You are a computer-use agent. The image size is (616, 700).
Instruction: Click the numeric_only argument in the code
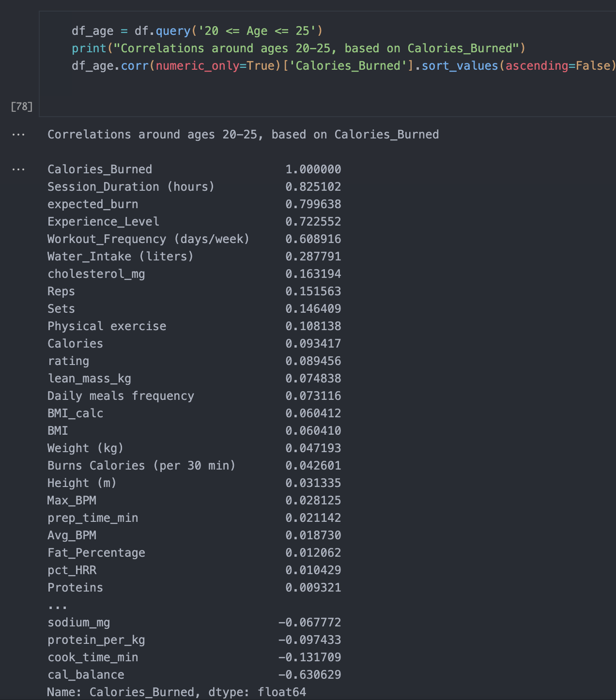[x=197, y=66]
